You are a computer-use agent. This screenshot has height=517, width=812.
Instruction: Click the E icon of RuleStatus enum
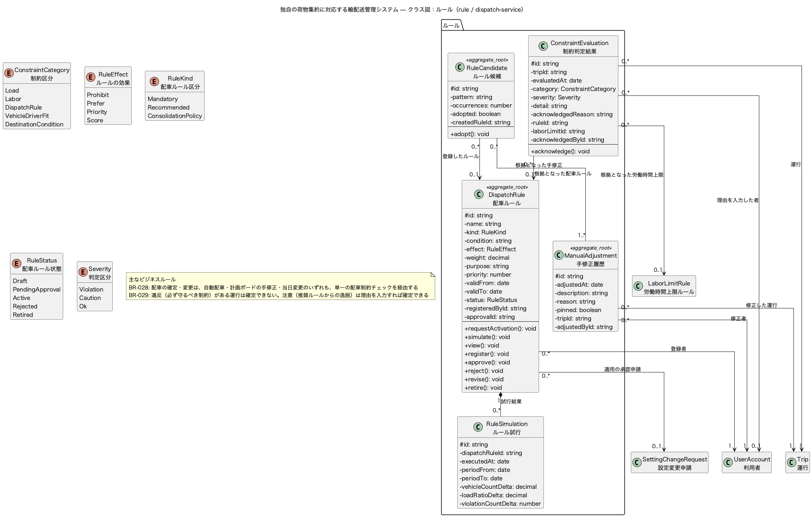coord(17,264)
